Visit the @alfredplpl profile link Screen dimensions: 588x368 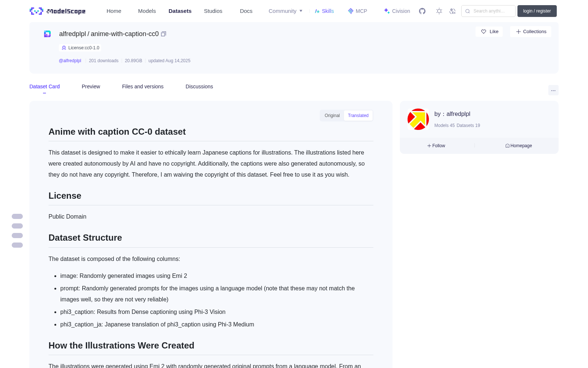point(70,61)
